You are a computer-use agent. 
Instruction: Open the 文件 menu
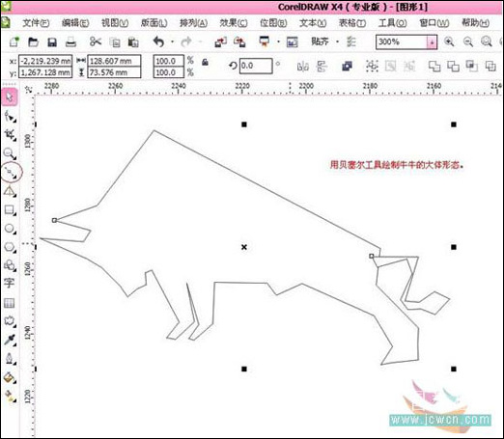(36, 23)
